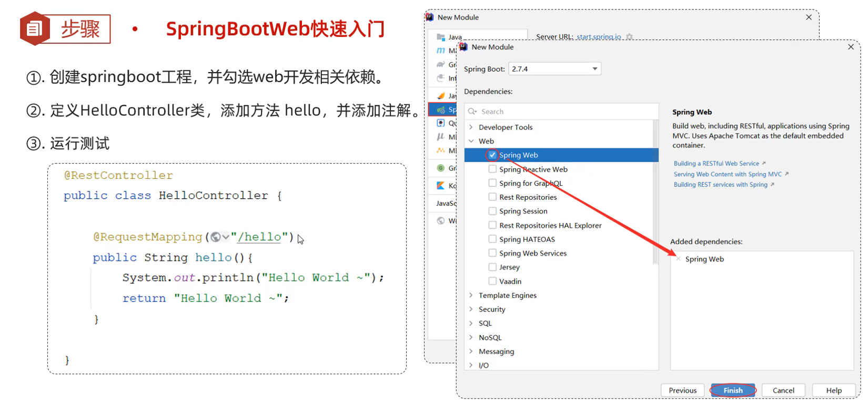Open Server URL settings gear icon
The height and width of the screenshot is (406, 868).
(x=629, y=37)
